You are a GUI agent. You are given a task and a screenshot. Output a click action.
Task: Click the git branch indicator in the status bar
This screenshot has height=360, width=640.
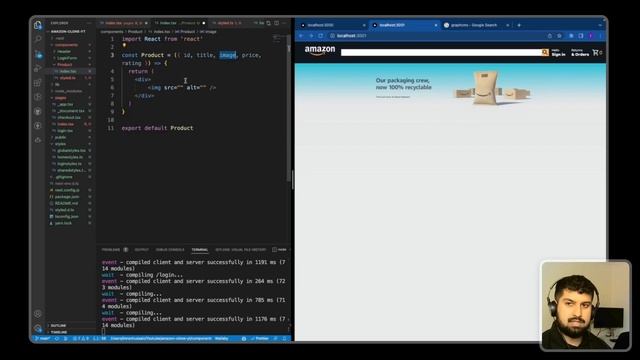click(42, 338)
